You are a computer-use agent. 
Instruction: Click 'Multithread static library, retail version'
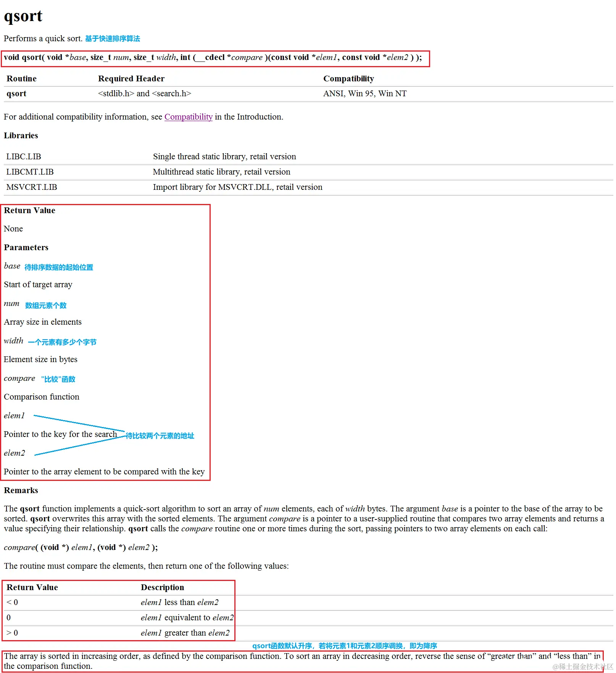(x=221, y=172)
